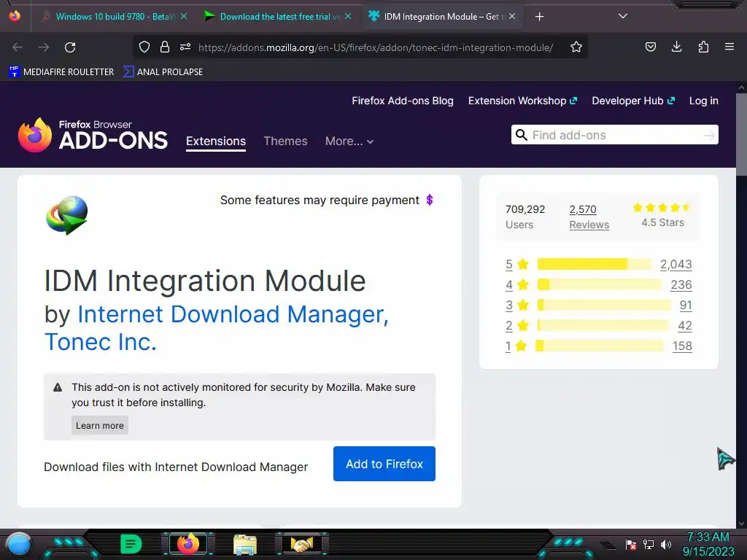This screenshot has width=747, height=560.
Task: Open the site permissions icon in the address bar
Action: (x=185, y=47)
